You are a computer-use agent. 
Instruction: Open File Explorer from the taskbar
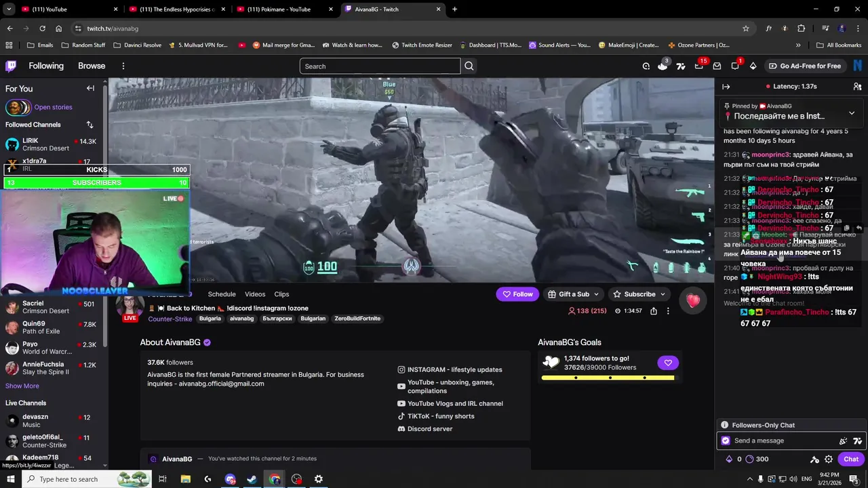pyautogui.click(x=185, y=479)
